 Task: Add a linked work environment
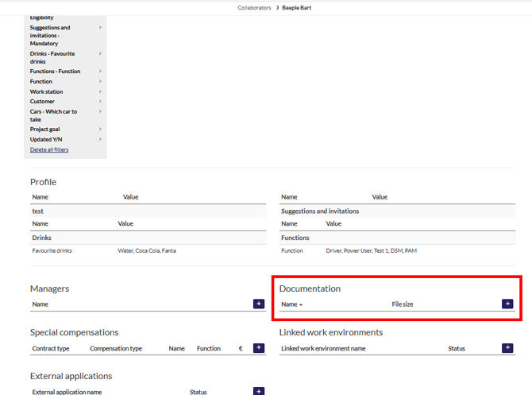point(507,348)
